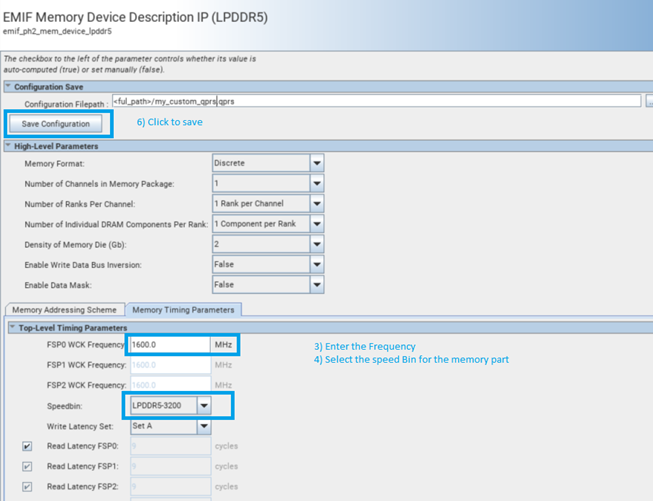Select the Memory Timing Parameters tab
This screenshot has height=501, width=653.
pos(183,310)
